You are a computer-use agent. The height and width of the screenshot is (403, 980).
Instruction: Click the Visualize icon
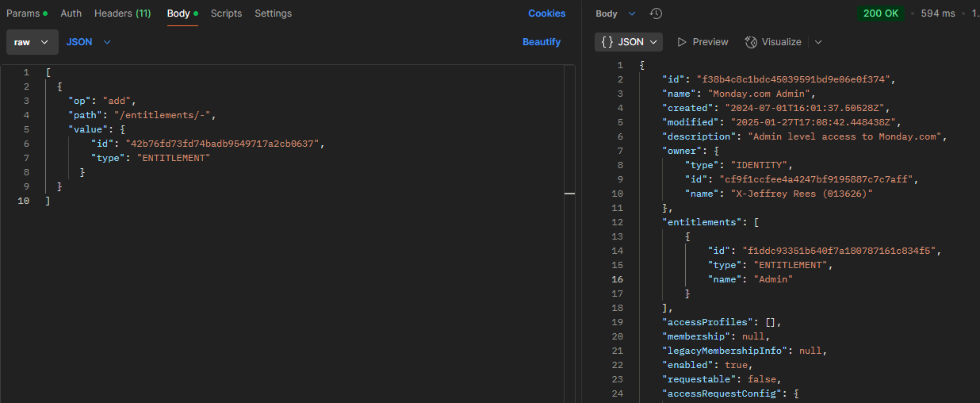point(752,42)
